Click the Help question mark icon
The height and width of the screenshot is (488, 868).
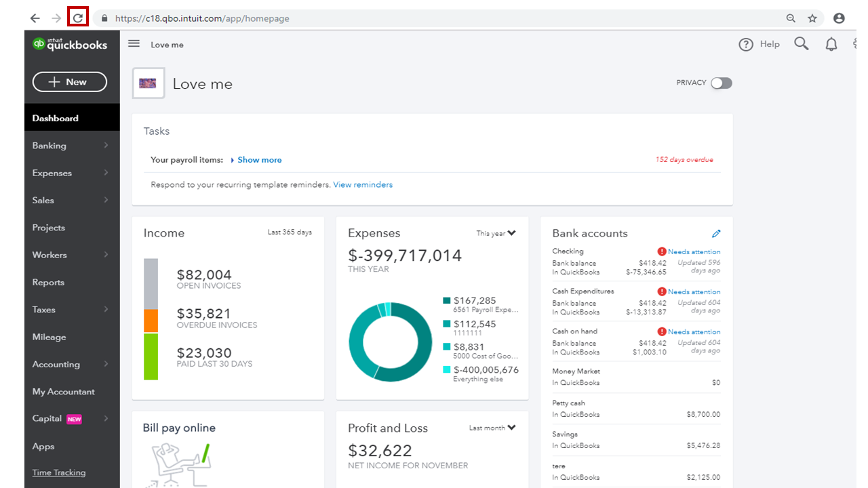[746, 45]
